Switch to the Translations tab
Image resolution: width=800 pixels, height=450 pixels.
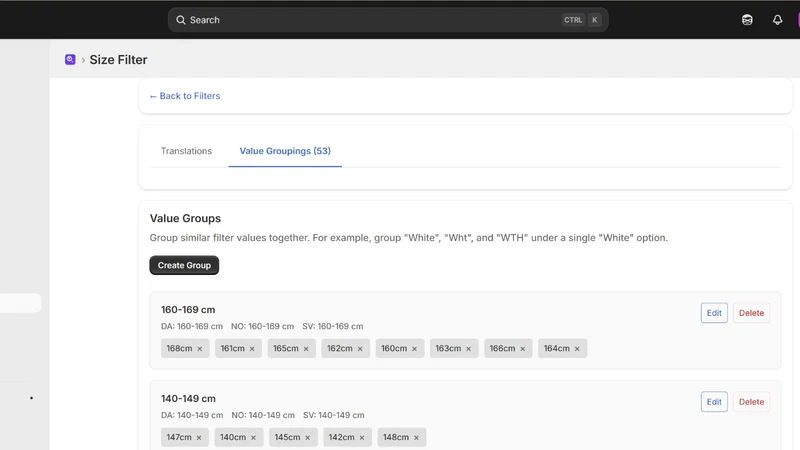186,151
